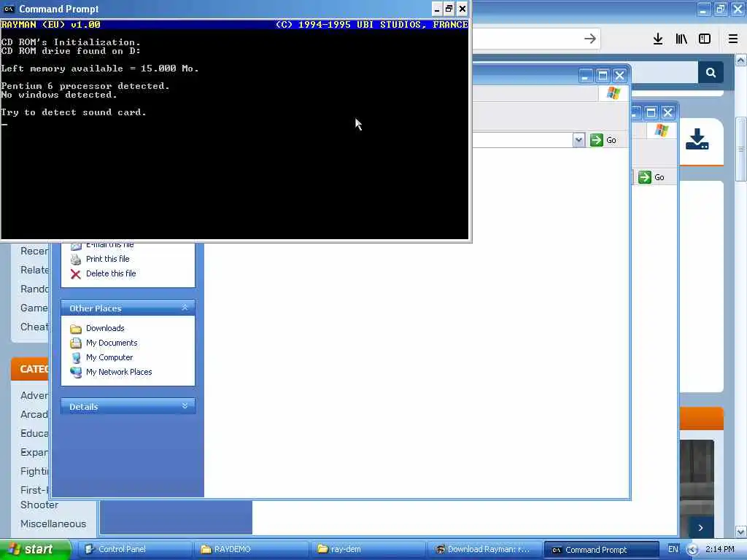Viewport: 747px width, 560px height.
Task: Click the website search magnifier button
Action: click(x=711, y=73)
